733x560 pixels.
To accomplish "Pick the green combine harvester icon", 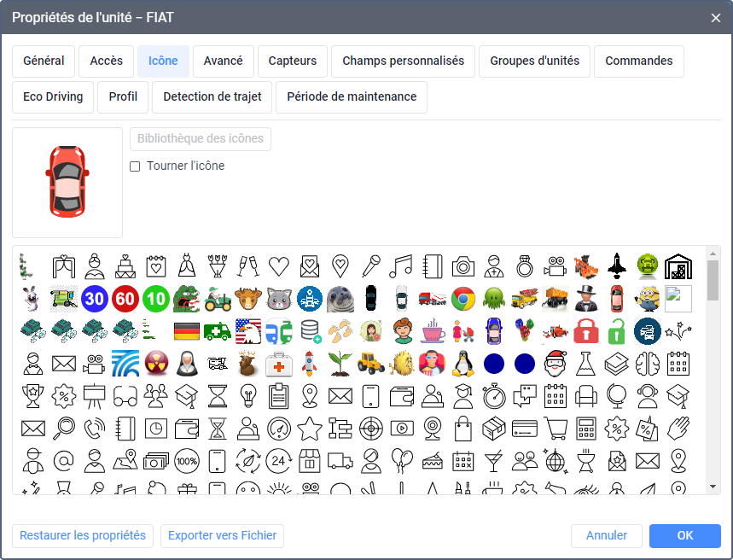I will tap(64, 299).
